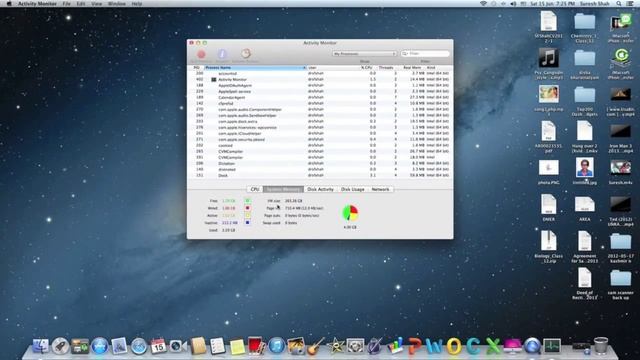Select the AREA file on desktop
640x360 pixels.
click(x=584, y=204)
